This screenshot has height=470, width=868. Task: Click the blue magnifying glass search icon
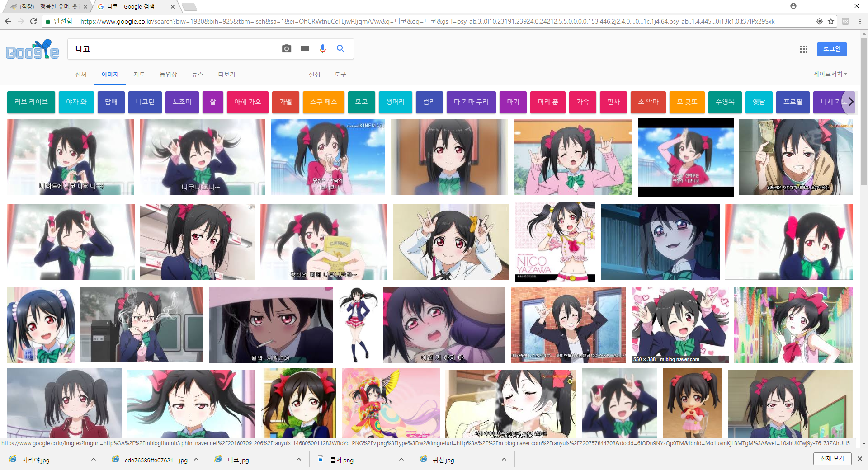click(340, 49)
